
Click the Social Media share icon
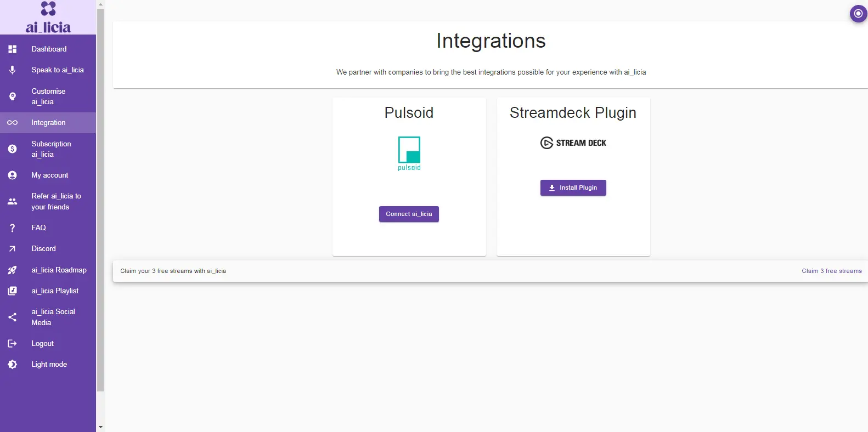[x=12, y=317]
